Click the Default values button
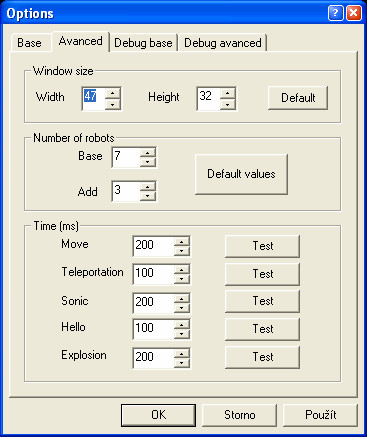 (241, 174)
